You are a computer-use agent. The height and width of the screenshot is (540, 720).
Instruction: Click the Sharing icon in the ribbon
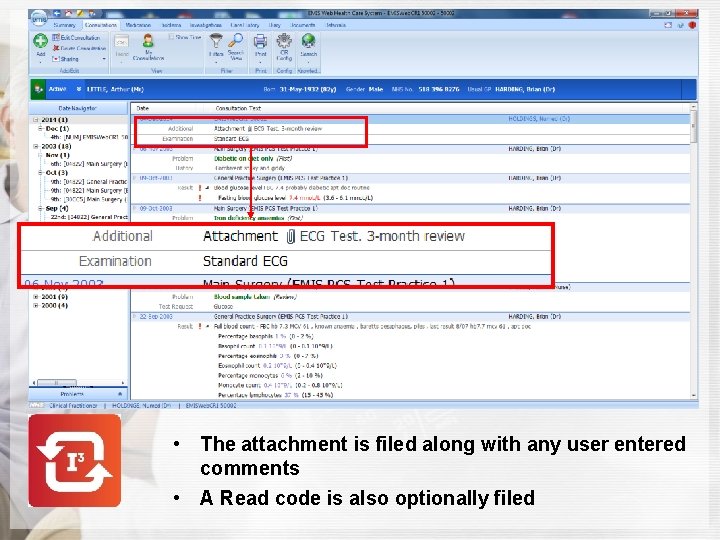click(x=56, y=59)
